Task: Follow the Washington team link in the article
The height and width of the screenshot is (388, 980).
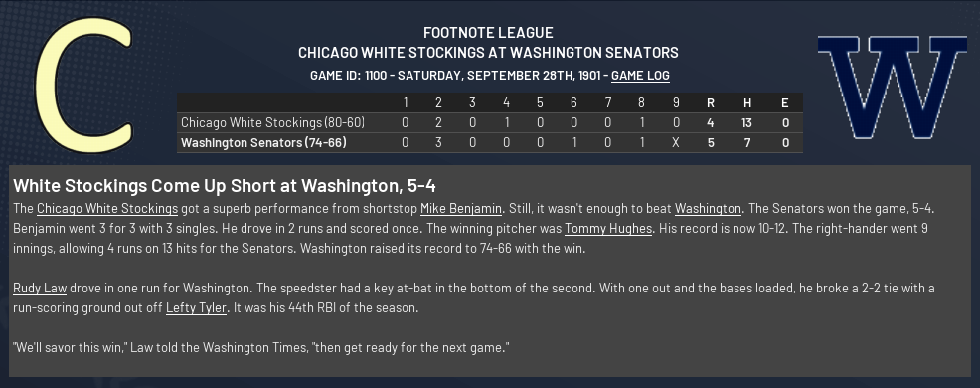Action: (x=708, y=208)
